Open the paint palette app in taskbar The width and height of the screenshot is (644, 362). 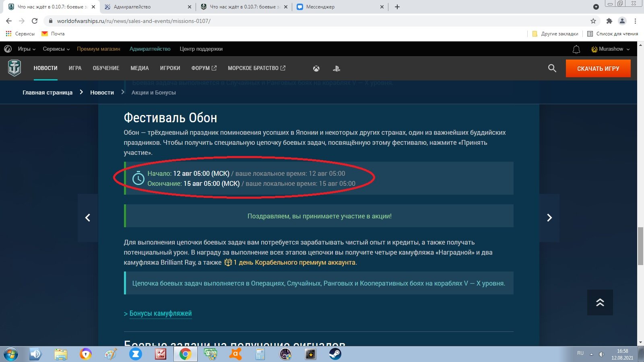[110, 354]
